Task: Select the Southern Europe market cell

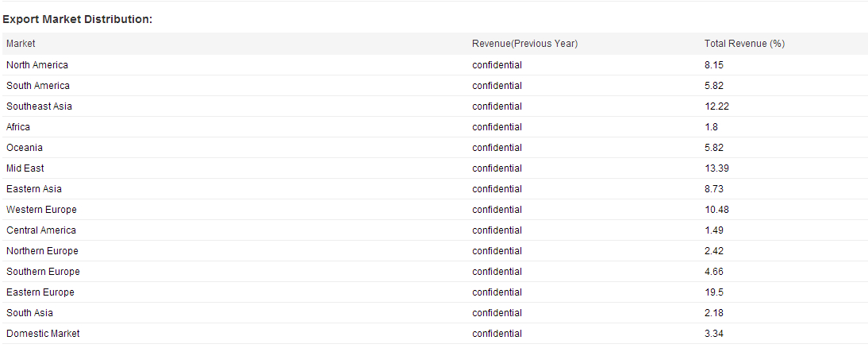Action: tap(43, 272)
